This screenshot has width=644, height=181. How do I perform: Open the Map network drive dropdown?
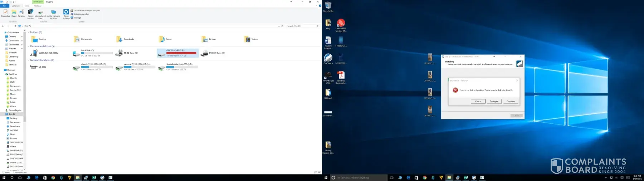[x=40, y=18]
